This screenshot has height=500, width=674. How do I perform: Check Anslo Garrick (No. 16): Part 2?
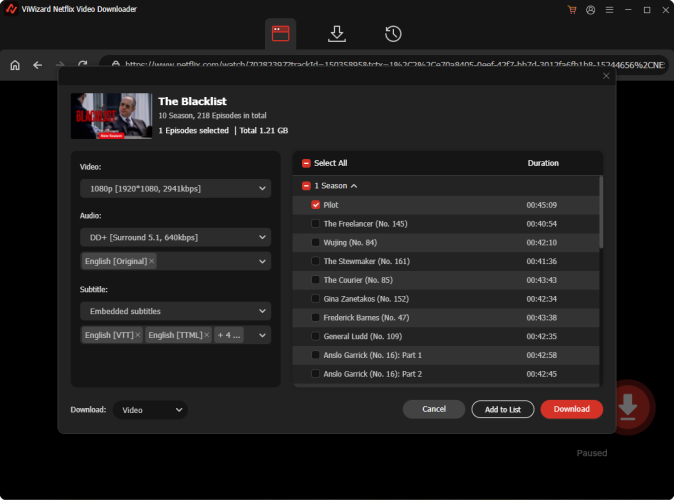(x=316, y=374)
